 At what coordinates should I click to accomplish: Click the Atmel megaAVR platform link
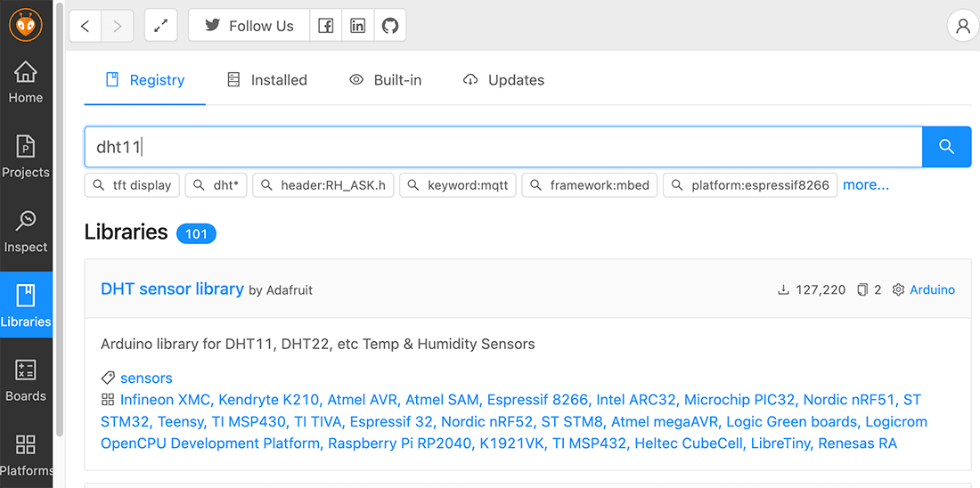(x=665, y=422)
